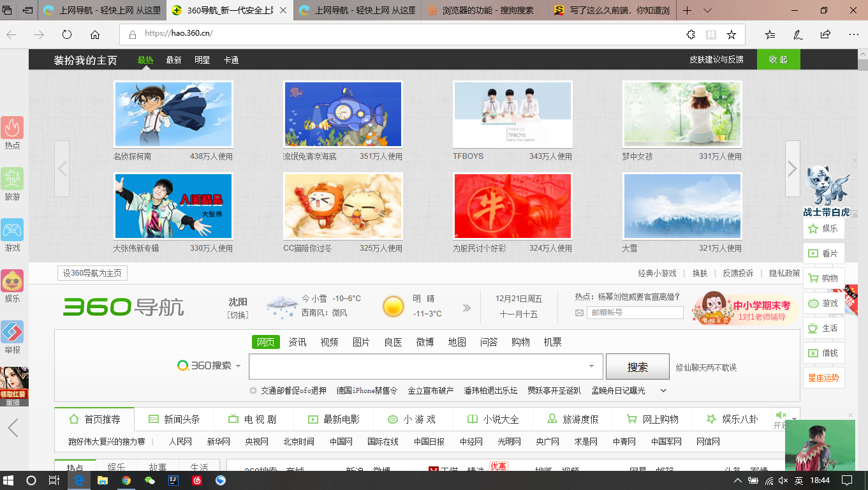Open the 星座运势 link in right panel
The image size is (868, 490).
(824, 378)
